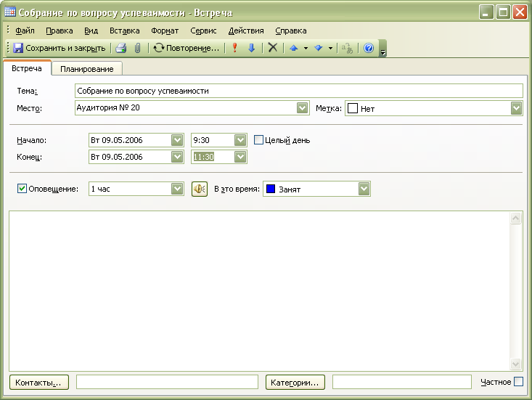Open the Справка menu
This screenshot has width=532, height=400.
291,30
